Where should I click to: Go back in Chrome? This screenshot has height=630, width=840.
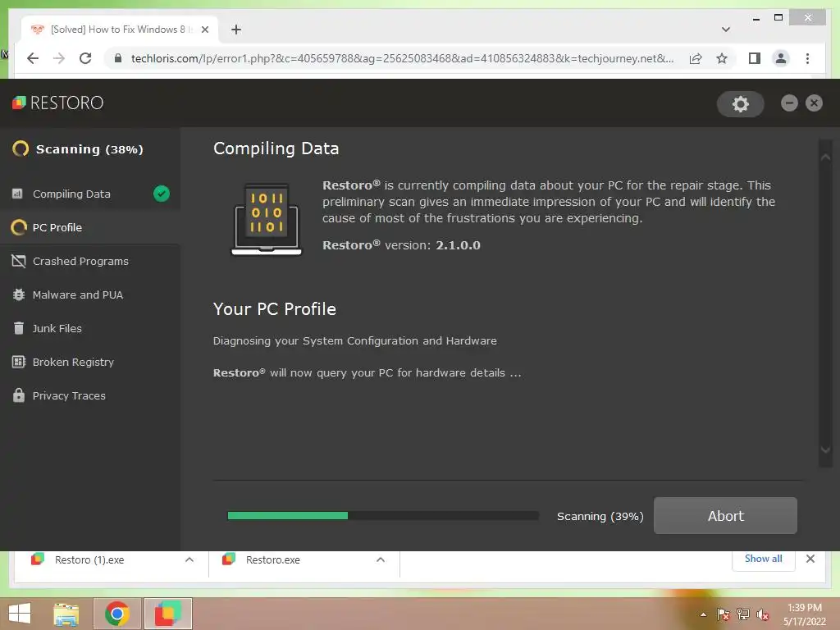(x=33, y=58)
